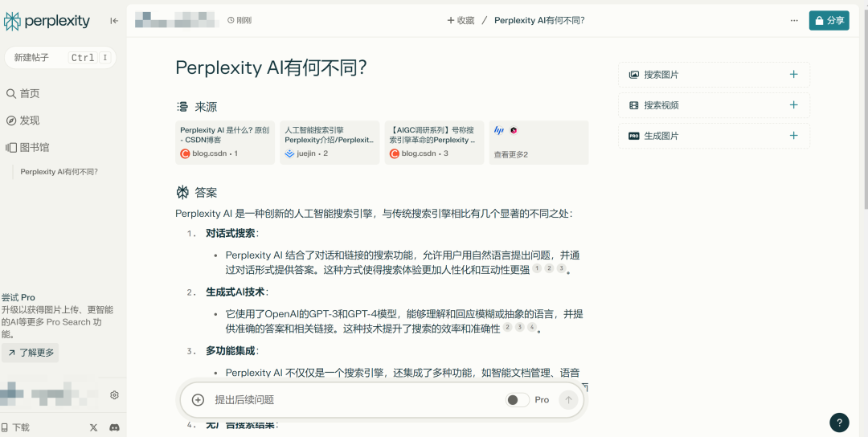This screenshot has height=437, width=868.
Task: Click the attach plus icon in input
Action: tap(198, 400)
